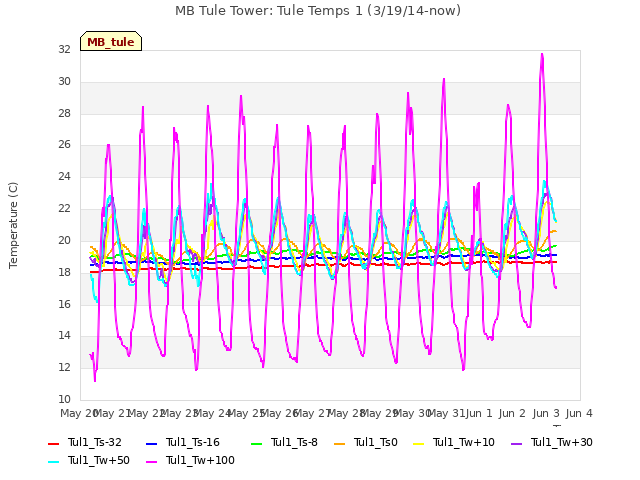Click the 18 y-axis tick label
Viewport: 640px width, 480px height.
[x=64, y=272]
